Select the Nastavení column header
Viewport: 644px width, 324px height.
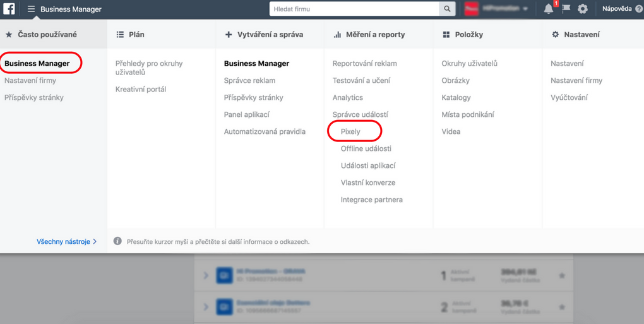click(593, 35)
